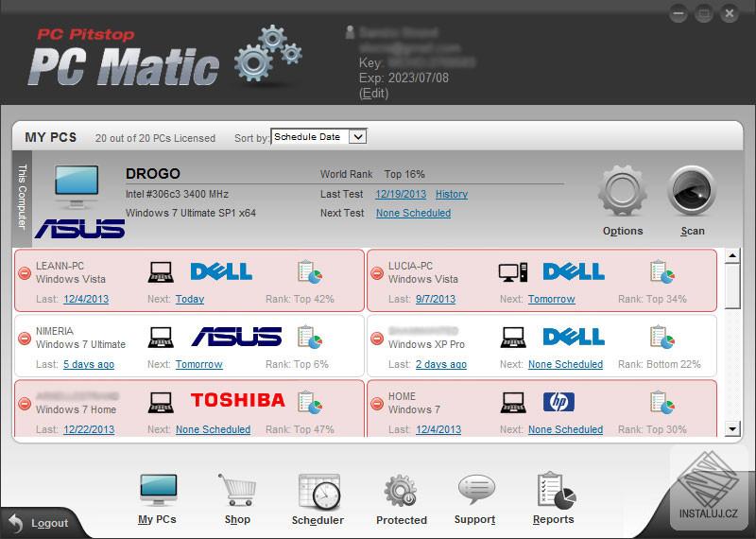
Task: Click the This Computer vertical tab
Action: [22, 198]
